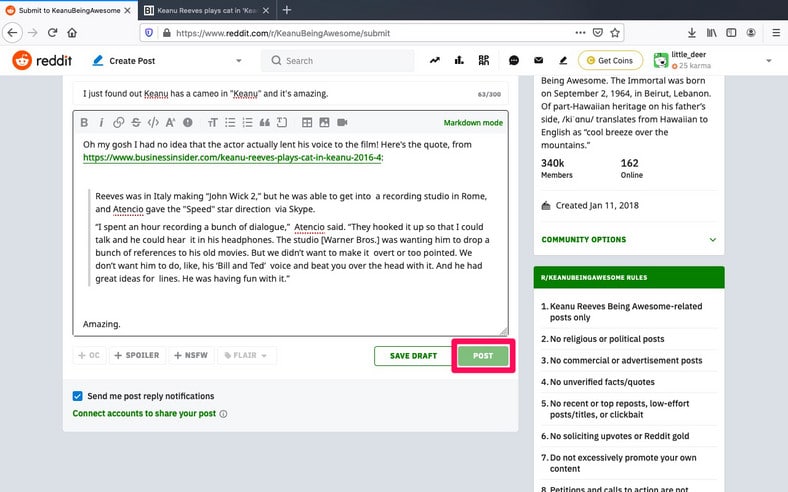
Task: Toggle inline code formatting
Action: pos(153,122)
